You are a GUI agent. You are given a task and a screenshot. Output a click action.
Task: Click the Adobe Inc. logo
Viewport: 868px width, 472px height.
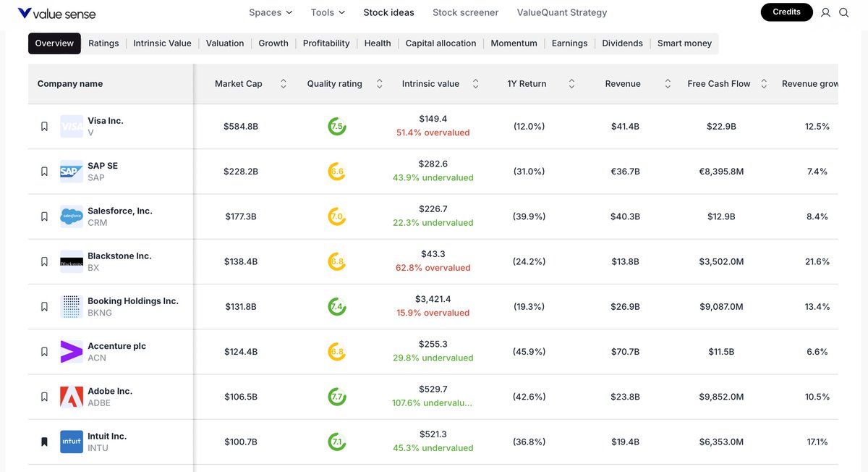pos(72,397)
